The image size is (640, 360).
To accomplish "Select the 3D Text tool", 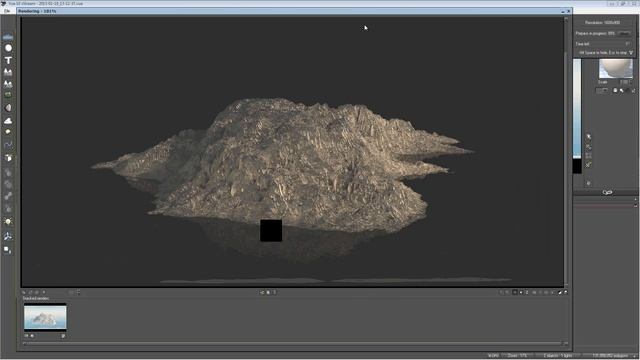I will (8, 60).
